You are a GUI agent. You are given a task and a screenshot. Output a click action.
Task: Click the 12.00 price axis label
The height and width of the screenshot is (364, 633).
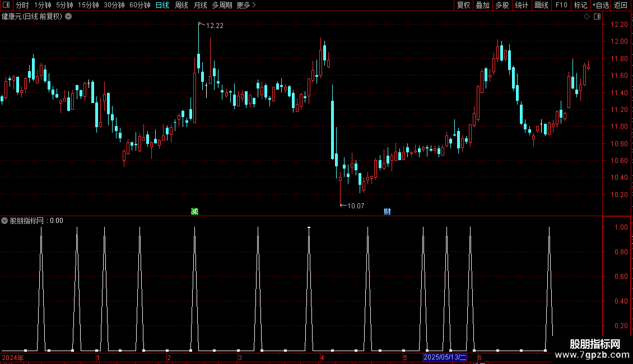(x=619, y=41)
